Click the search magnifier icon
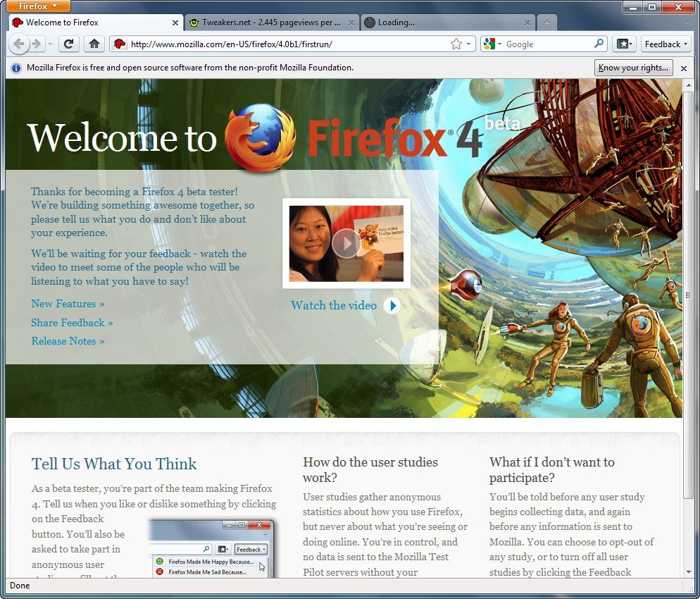 coord(599,43)
